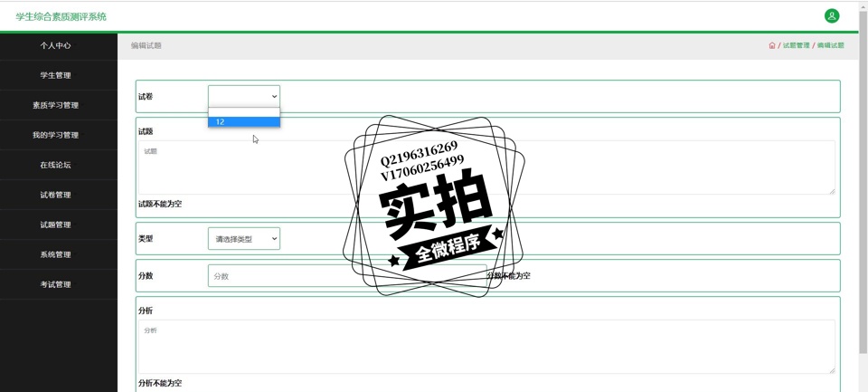Choose option 12 in 试卷 dropdown
The image size is (868, 392).
244,121
